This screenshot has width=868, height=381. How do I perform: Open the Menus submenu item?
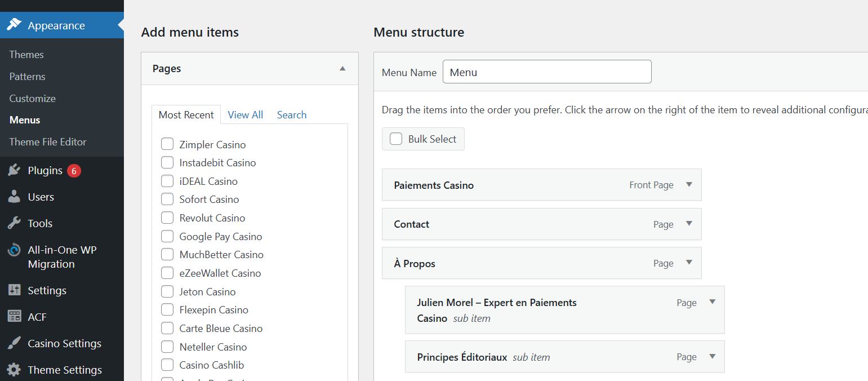click(25, 120)
